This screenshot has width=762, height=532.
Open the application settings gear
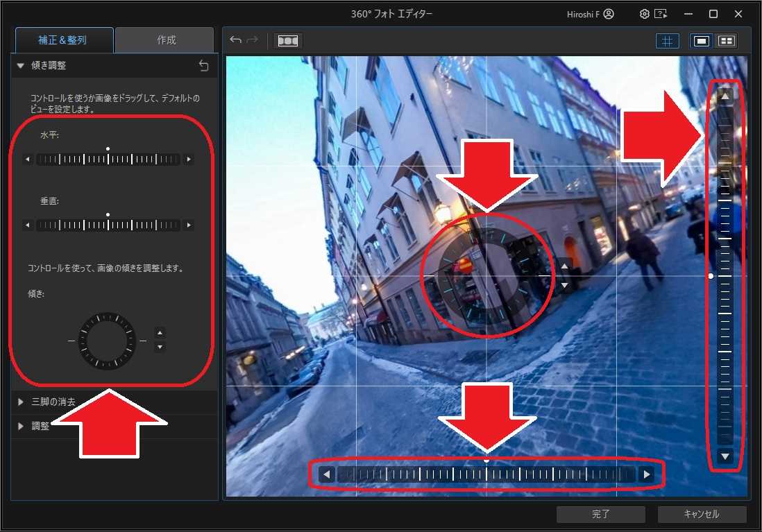644,13
